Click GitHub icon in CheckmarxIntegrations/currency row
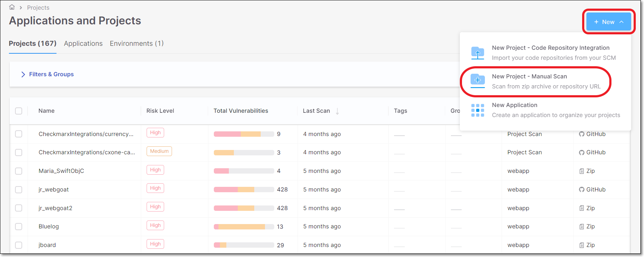This screenshot has width=644, height=257. 582,134
